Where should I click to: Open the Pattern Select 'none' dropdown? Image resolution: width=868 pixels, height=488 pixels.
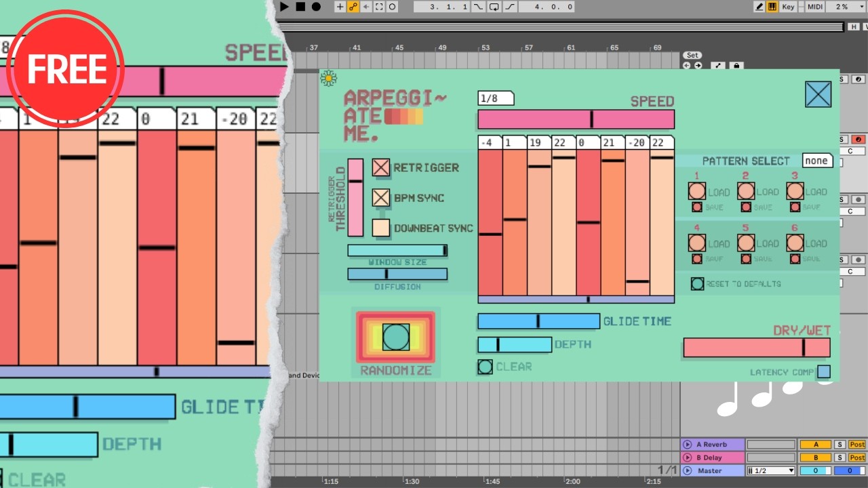817,161
